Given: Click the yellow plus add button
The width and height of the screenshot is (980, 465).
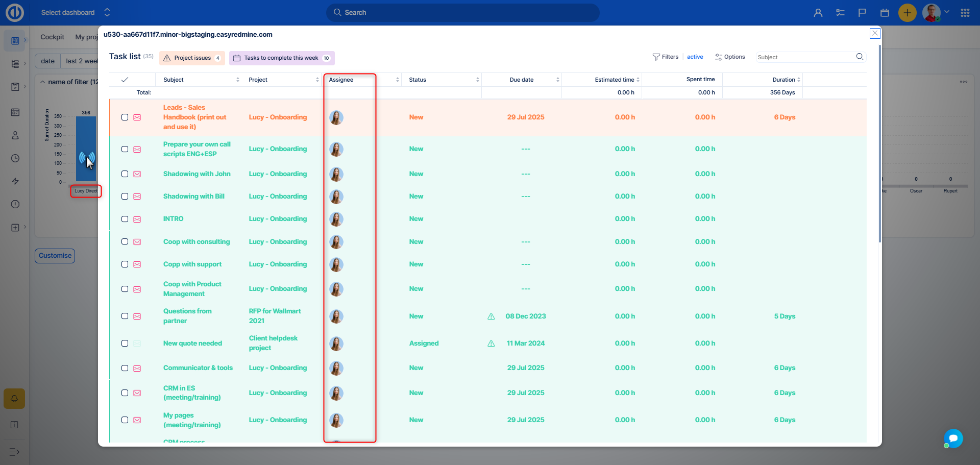Looking at the screenshot, I should tap(907, 13).
